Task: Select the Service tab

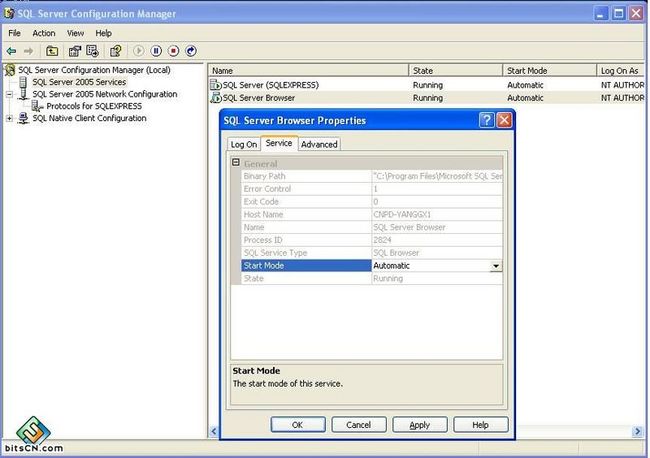Action: click(279, 143)
